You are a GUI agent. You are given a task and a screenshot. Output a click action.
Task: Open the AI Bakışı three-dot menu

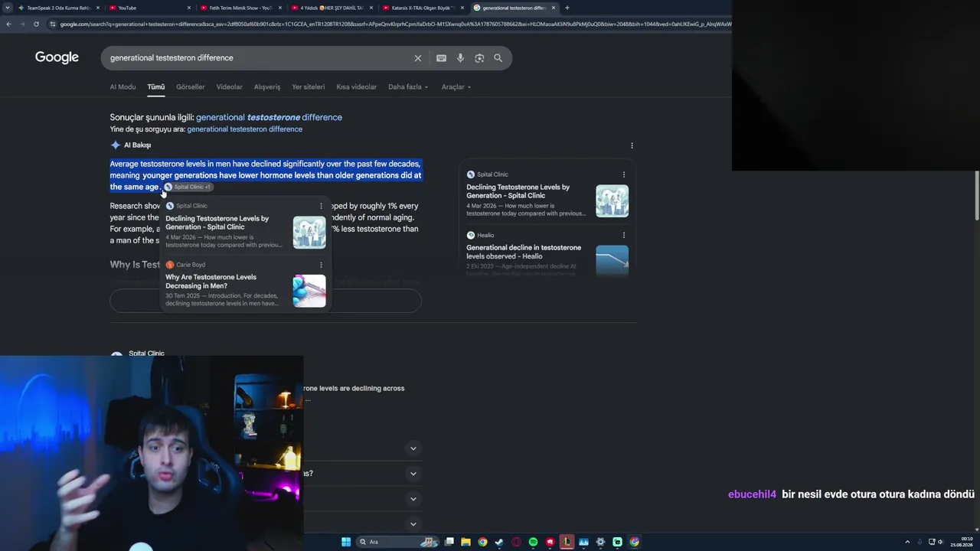click(x=632, y=145)
